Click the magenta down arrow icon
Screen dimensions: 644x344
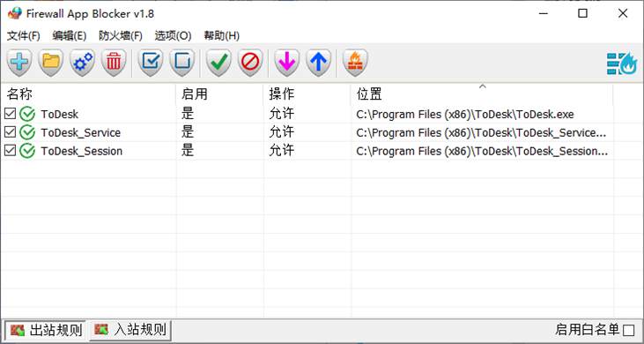click(286, 63)
